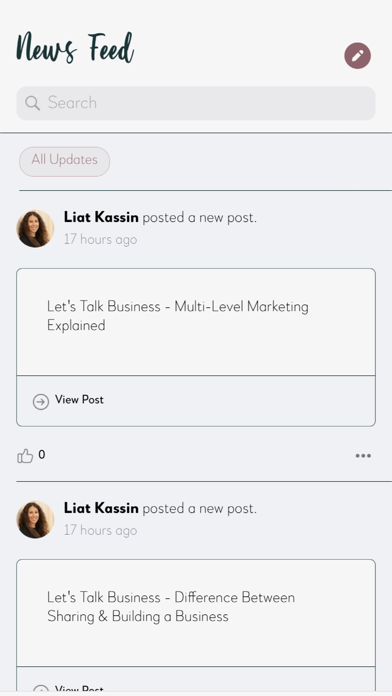The width and height of the screenshot is (392, 696).
Task: Click View Post on the Multi-Level Marketing card
Action: pos(79,399)
